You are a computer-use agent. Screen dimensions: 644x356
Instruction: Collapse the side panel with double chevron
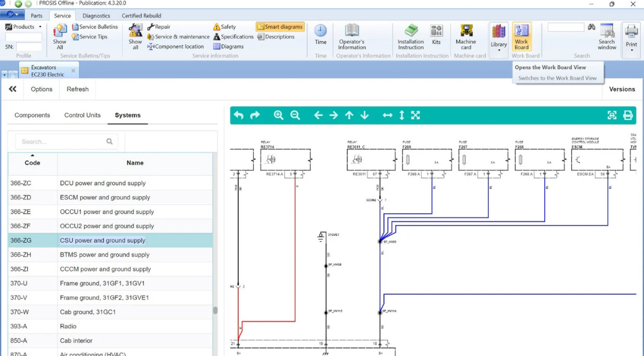point(12,89)
